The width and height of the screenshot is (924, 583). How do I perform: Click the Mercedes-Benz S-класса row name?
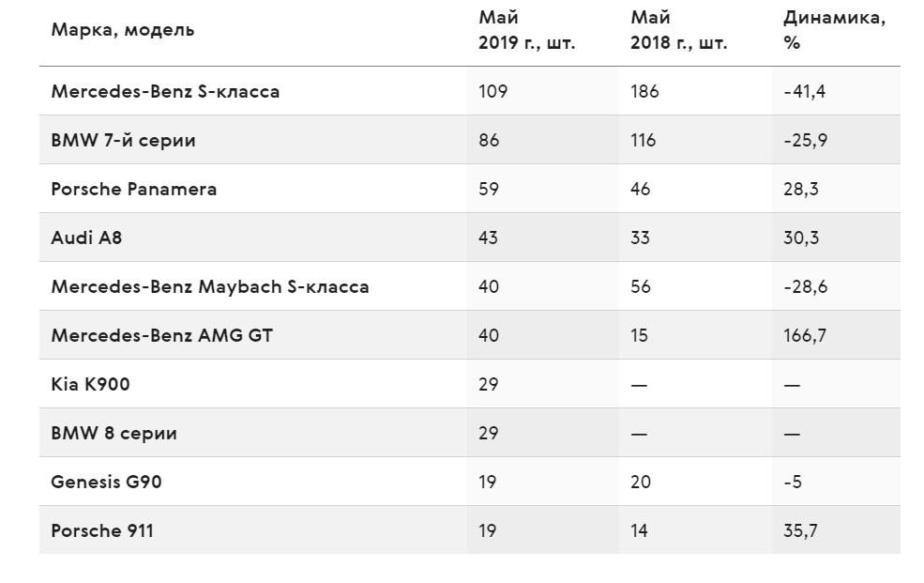click(166, 91)
